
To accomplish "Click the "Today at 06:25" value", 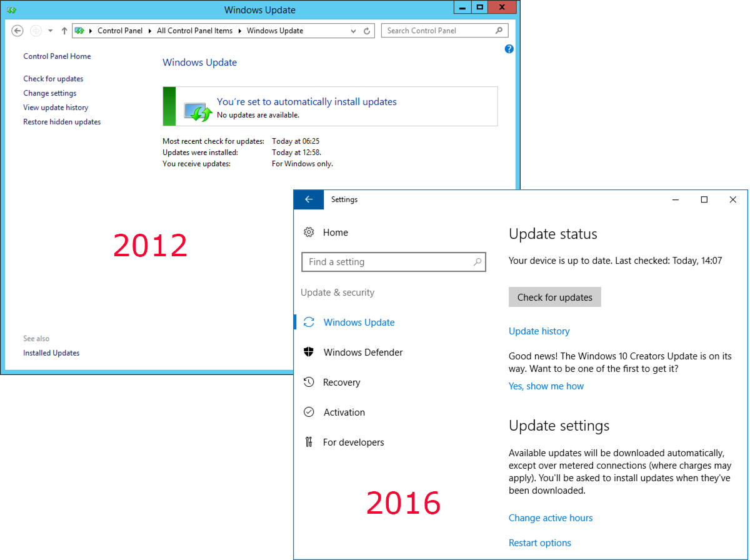I will point(296,141).
